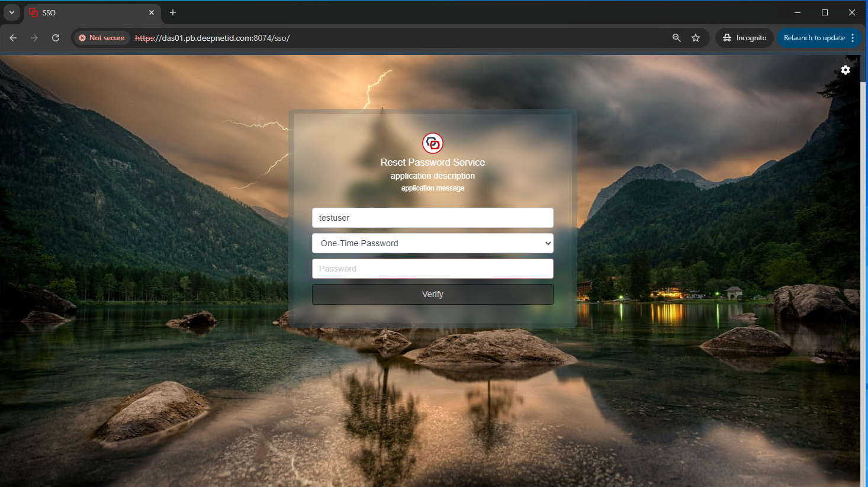Click the page's vertical scrollbar
The width and height of the screenshot is (868, 487).
point(863,284)
